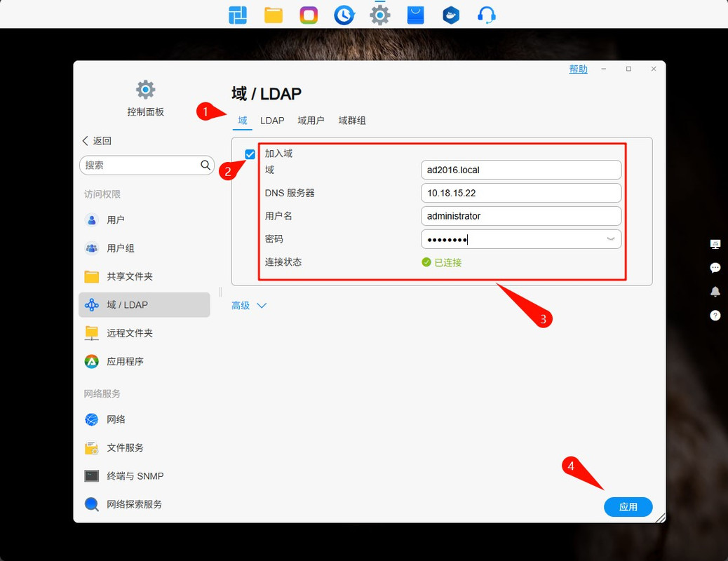Minimize the Control Panel window
The width and height of the screenshot is (728, 561).
[604, 69]
